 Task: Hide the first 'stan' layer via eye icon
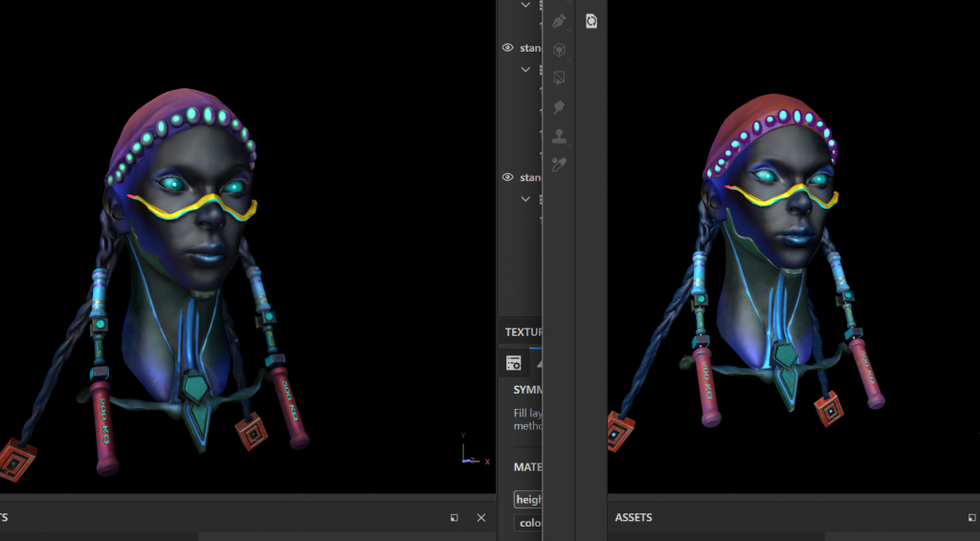pos(508,48)
